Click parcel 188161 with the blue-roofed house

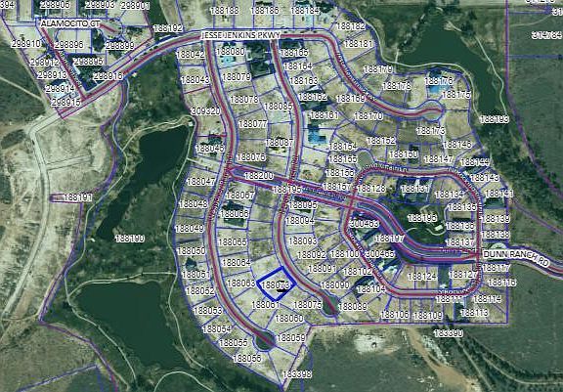pos(324,115)
